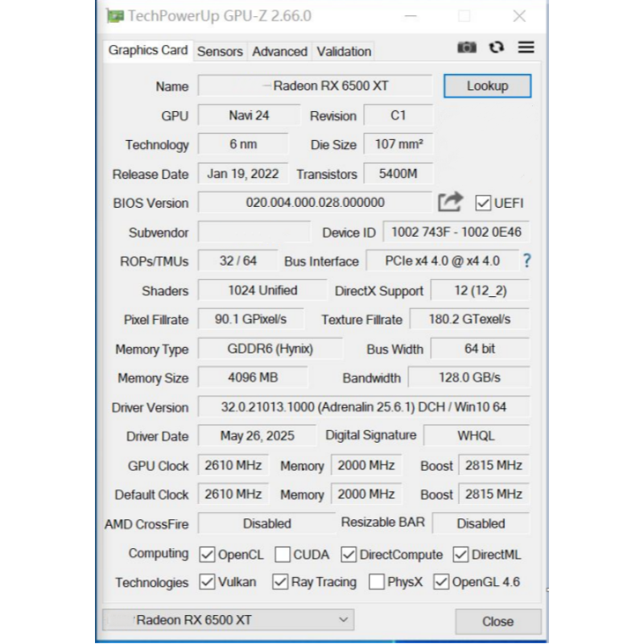Viewport: 644px width, 644px height.
Task: Click the Bus Width value 64 bit
Action: [x=480, y=349]
